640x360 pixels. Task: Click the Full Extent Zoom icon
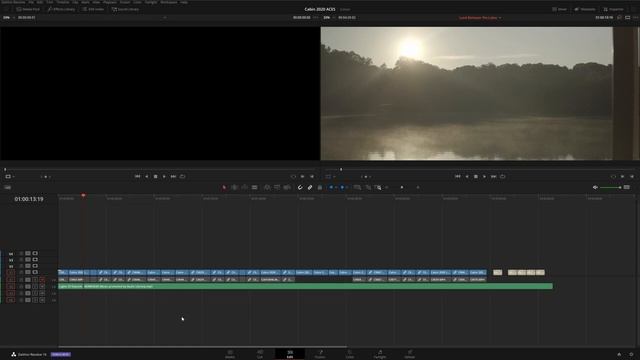click(358, 187)
